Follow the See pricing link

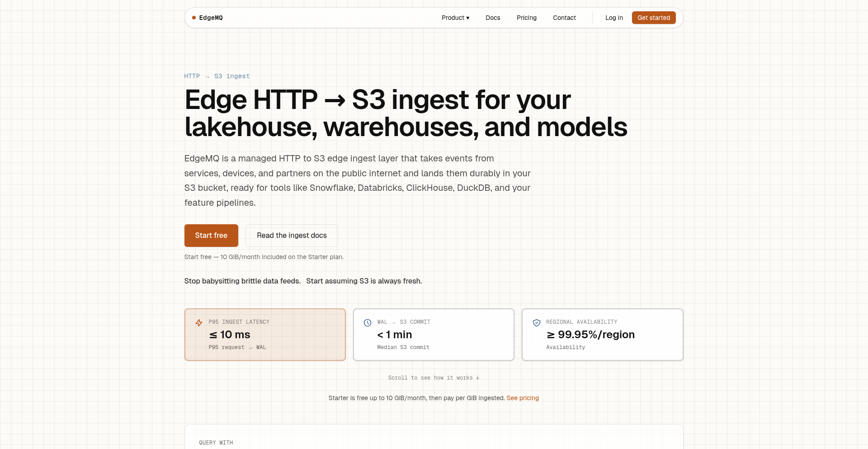[523, 398]
